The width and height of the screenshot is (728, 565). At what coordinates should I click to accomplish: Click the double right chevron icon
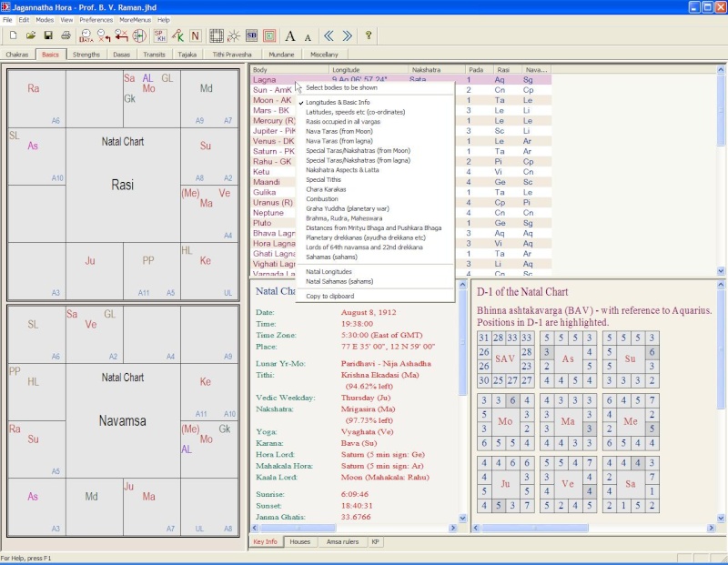(347, 35)
